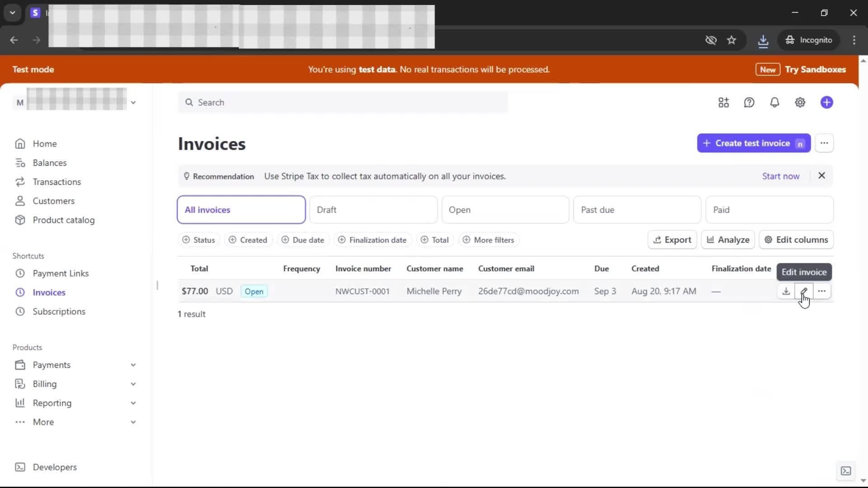This screenshot has width=868, height=488.
Task: Click the Start now link
Action: (780, 176)
